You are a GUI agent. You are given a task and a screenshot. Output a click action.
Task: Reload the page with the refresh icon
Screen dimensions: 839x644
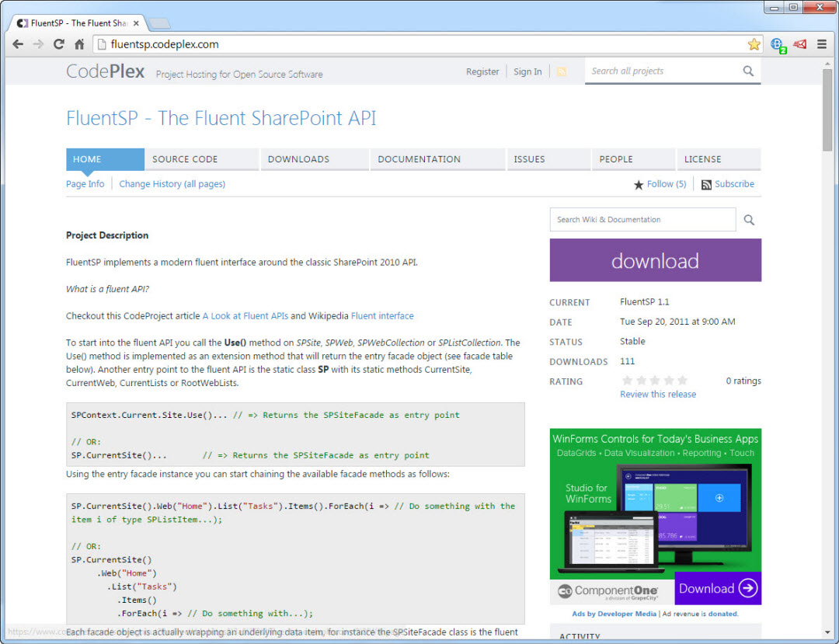click(58, 44)
